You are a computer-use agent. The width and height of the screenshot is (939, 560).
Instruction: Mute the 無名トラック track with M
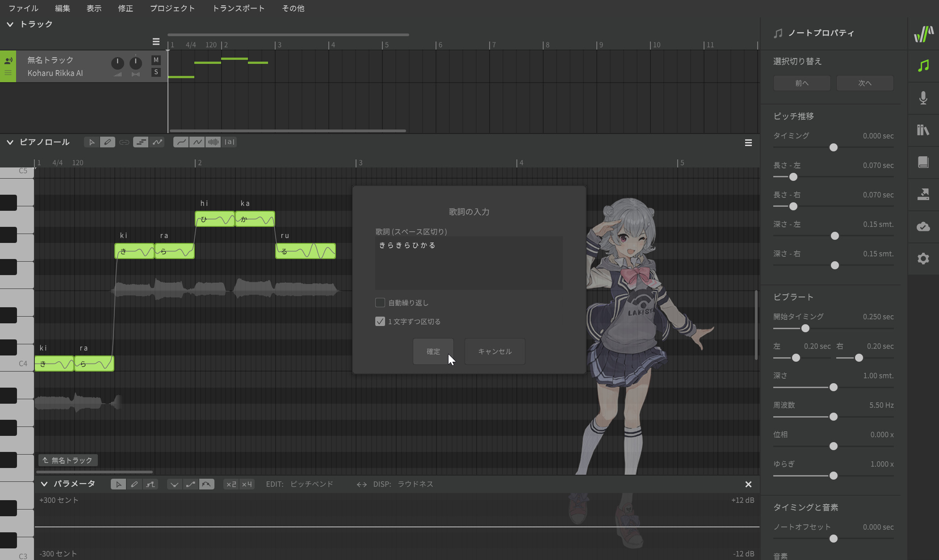pos(156,60)
